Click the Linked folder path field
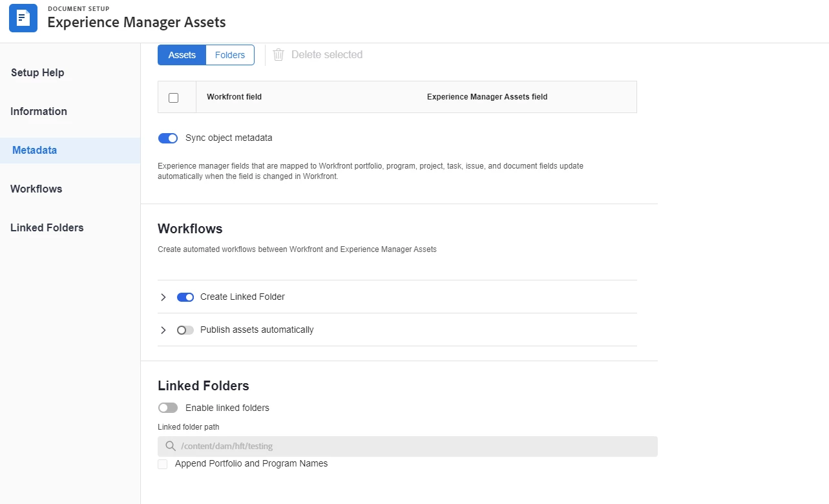The height and width of the screenshot is (504, 829). (408, 446)
